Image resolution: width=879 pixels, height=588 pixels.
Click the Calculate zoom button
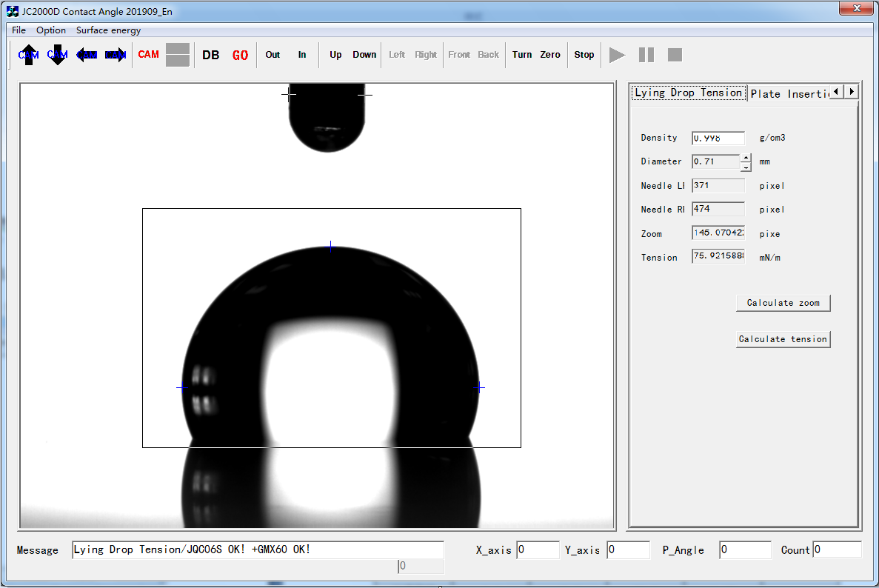[x=783, y=303]
